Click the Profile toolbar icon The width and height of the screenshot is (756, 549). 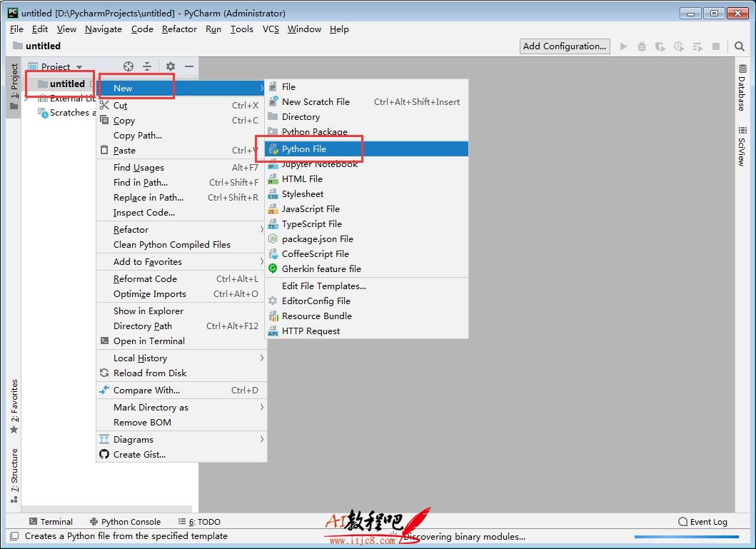(x=679, y=46)
